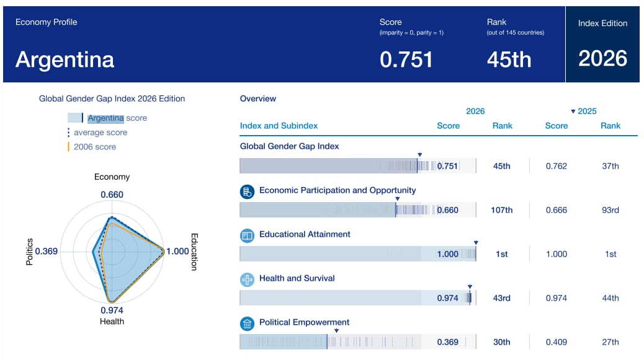Click the out of 145 countries note
This screenshot has width=644, height=360.
pos(516,32)
